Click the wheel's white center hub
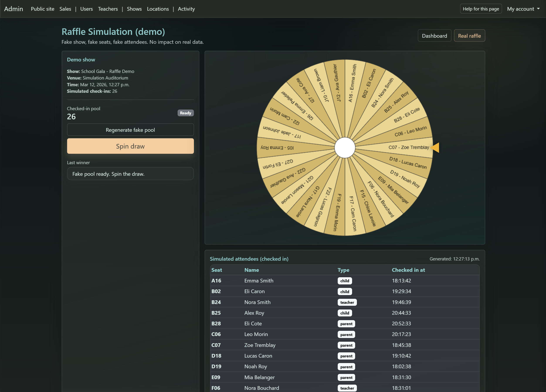Image resolution: width=546 pixels, height=392 pixels. click(x=345, y=148)
